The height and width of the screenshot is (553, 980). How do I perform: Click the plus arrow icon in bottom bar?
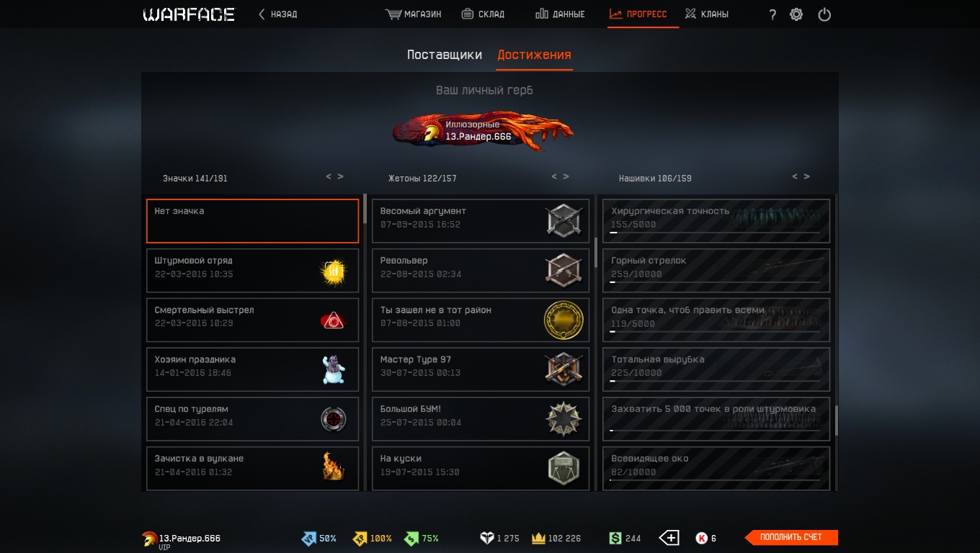pyautogui.click(x=669, y=538)
